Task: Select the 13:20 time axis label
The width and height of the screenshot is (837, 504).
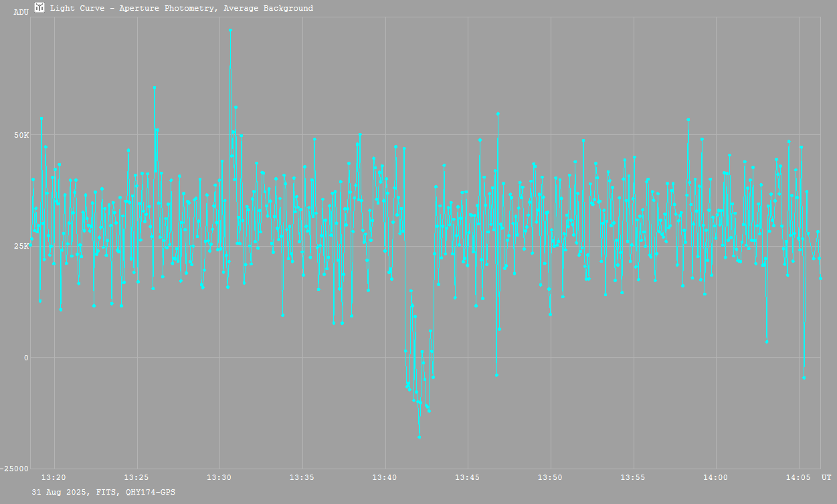Action: point(54,477)
